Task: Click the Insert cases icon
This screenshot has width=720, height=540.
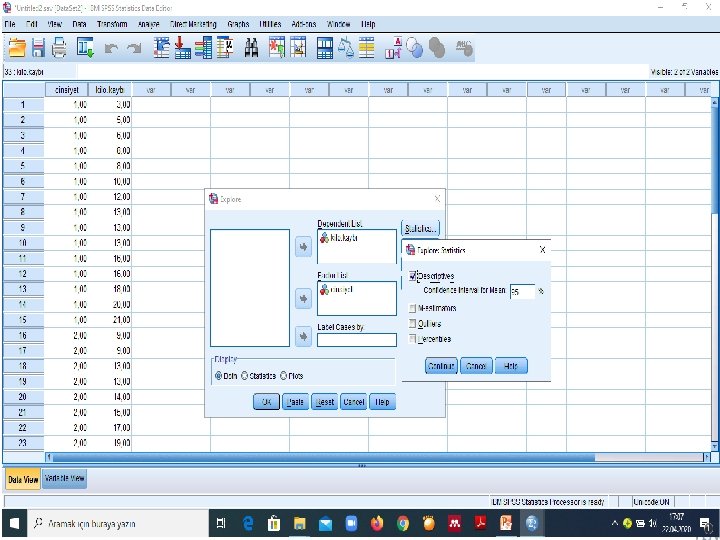Action: click(276, 48)
